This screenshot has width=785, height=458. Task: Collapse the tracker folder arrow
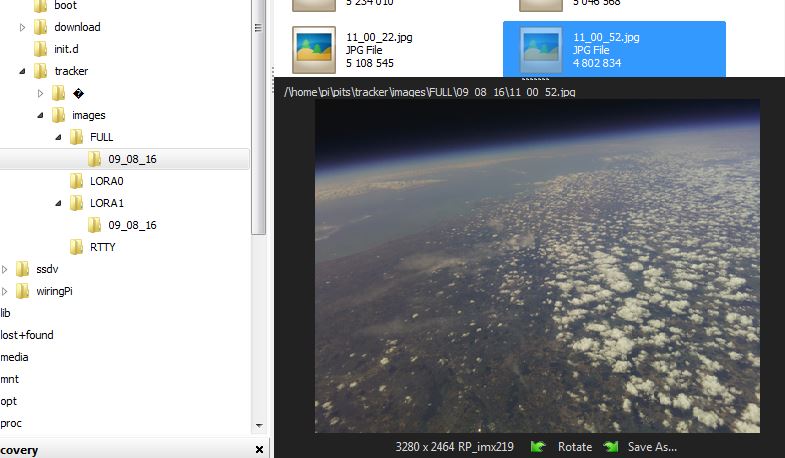click(22, 71)
